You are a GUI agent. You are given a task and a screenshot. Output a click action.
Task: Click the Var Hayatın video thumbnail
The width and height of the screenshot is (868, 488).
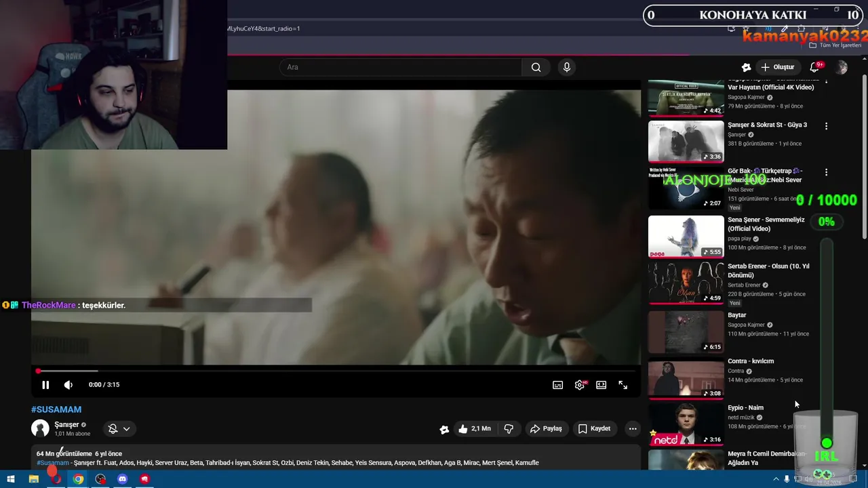686,98
